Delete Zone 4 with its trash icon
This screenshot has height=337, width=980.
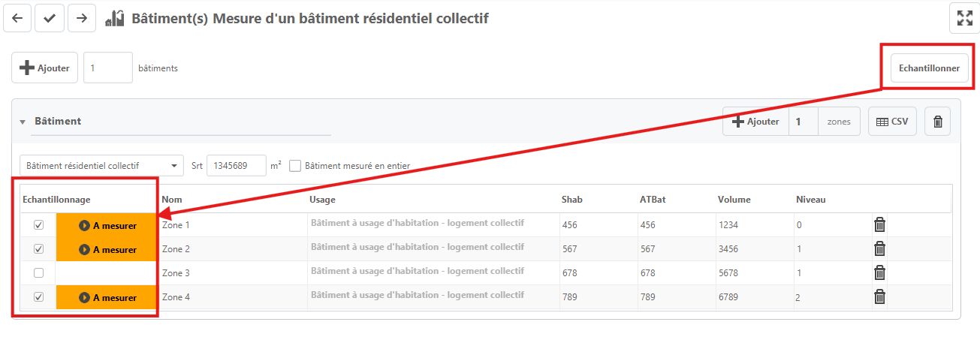pyautogui.click(x=880, y=297)
